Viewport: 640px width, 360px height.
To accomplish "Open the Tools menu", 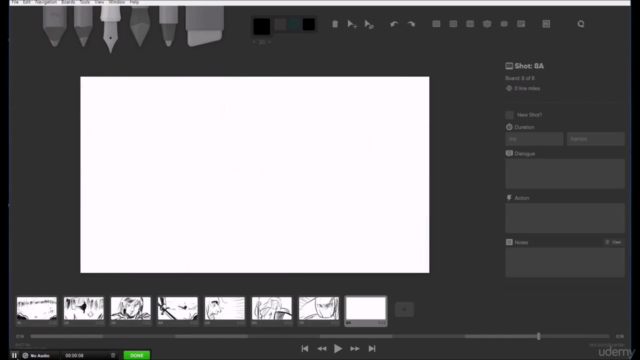I will [x=85, y=2].
